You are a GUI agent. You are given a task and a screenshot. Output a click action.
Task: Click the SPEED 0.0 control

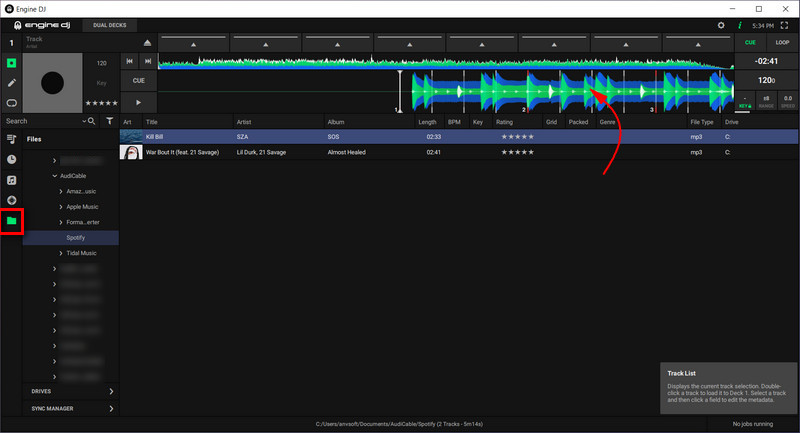[x=788, y=102]
